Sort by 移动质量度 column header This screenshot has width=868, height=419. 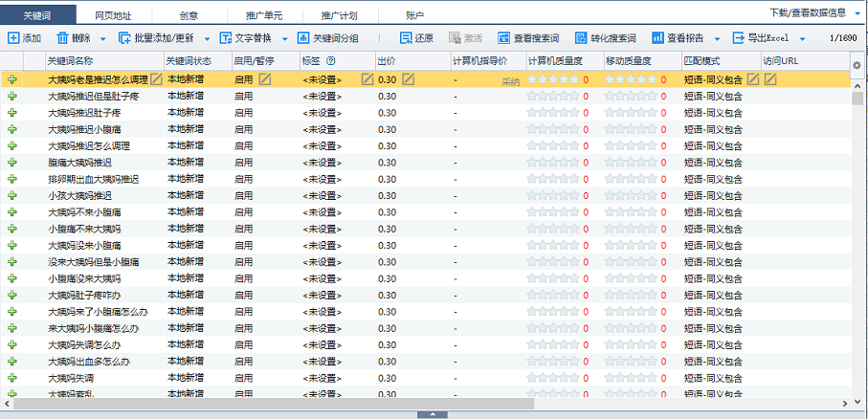[642, 61]
